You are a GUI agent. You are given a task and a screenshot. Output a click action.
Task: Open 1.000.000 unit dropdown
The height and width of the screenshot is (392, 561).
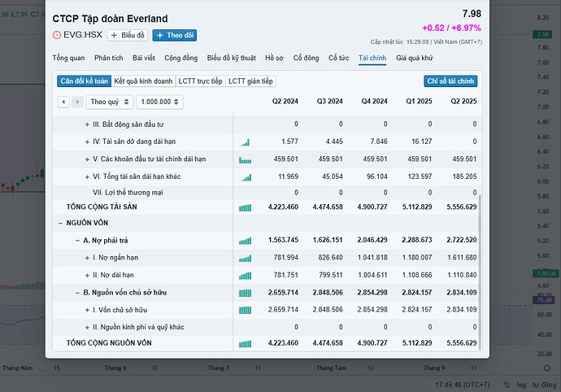[x=159, y=102]
